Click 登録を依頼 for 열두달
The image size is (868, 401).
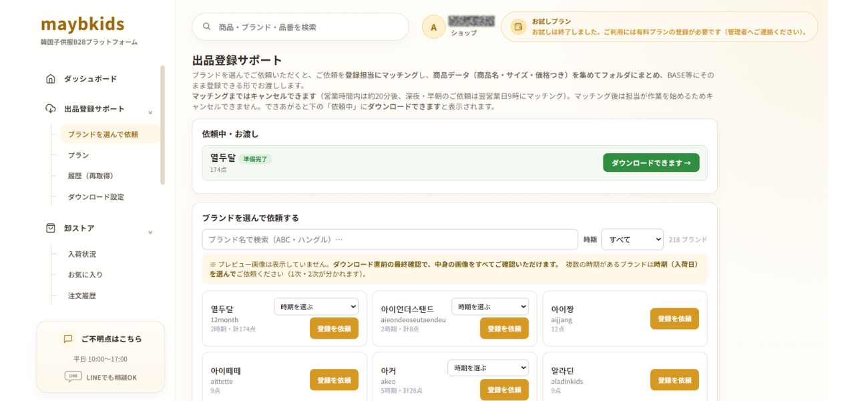(334, 328)
